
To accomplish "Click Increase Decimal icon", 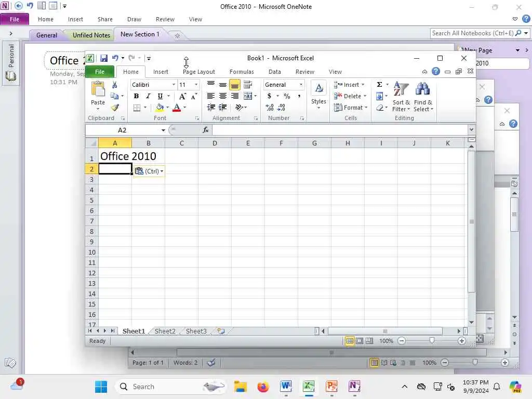I will pos(270,108).
